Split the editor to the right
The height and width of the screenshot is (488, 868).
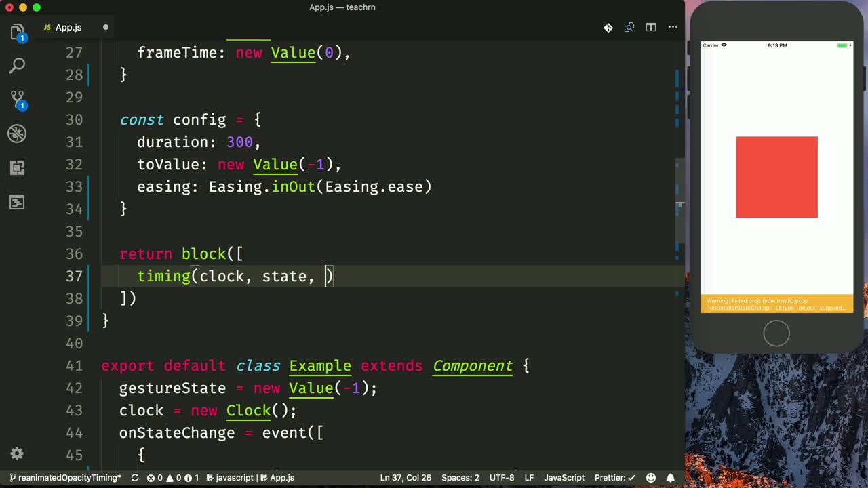click(x=651, y=28)
